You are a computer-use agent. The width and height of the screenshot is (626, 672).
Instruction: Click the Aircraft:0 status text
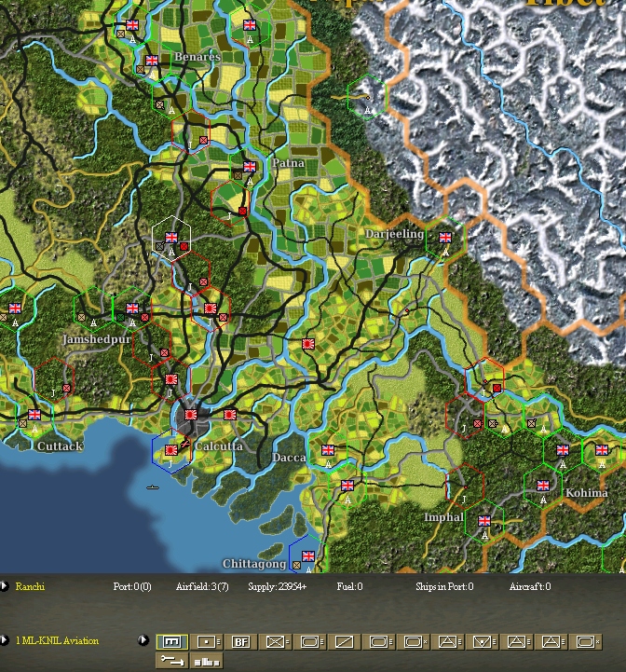point(530,586)
